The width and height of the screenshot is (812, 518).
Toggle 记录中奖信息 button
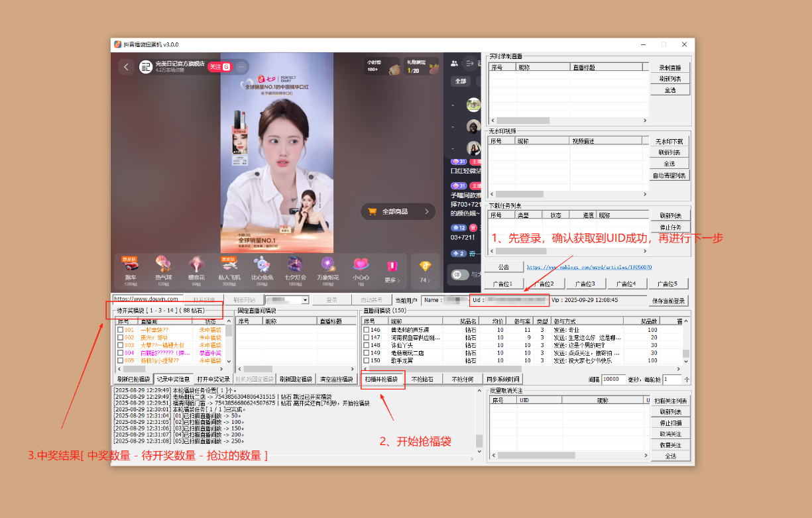click(x=172, y=379)
